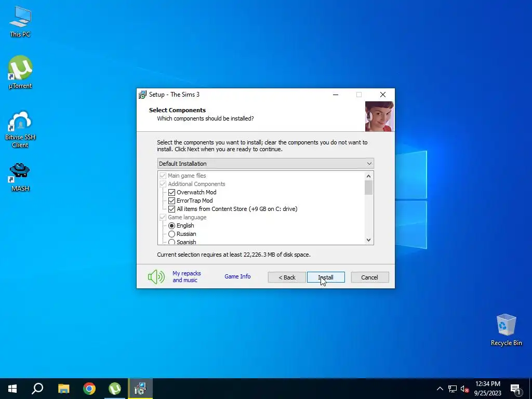Click the components list scroll-down arrow

[369, 240]
